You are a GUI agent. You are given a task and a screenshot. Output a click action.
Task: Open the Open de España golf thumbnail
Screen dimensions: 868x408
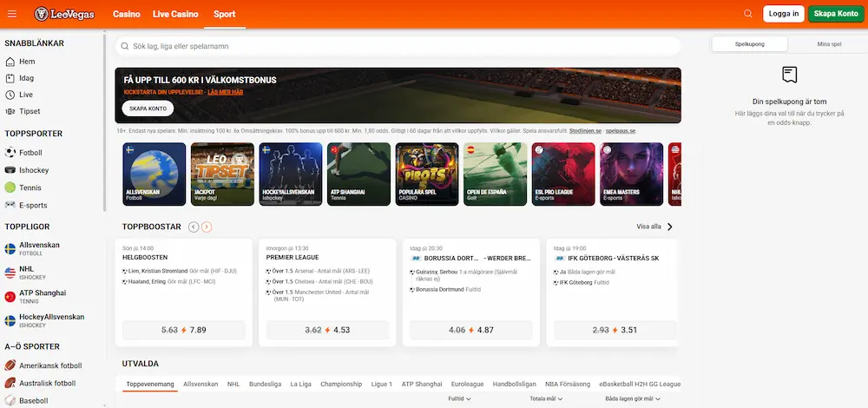coord(496,174)
